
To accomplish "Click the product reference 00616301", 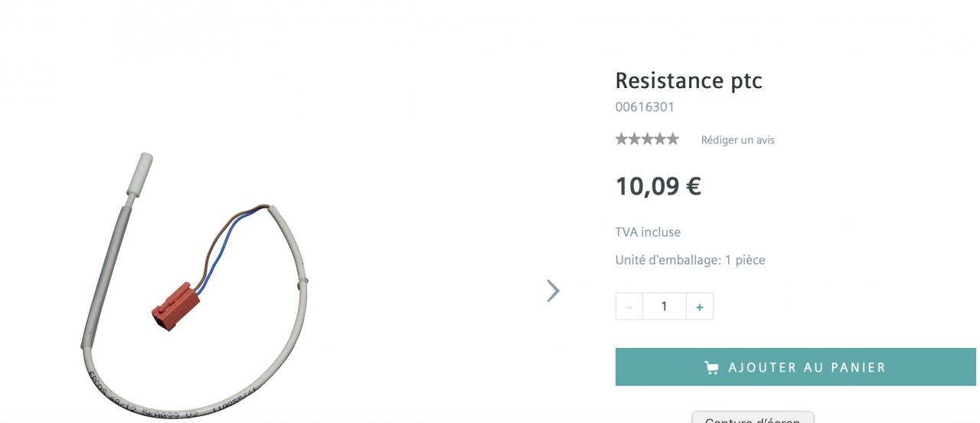I will coord(645,107).
